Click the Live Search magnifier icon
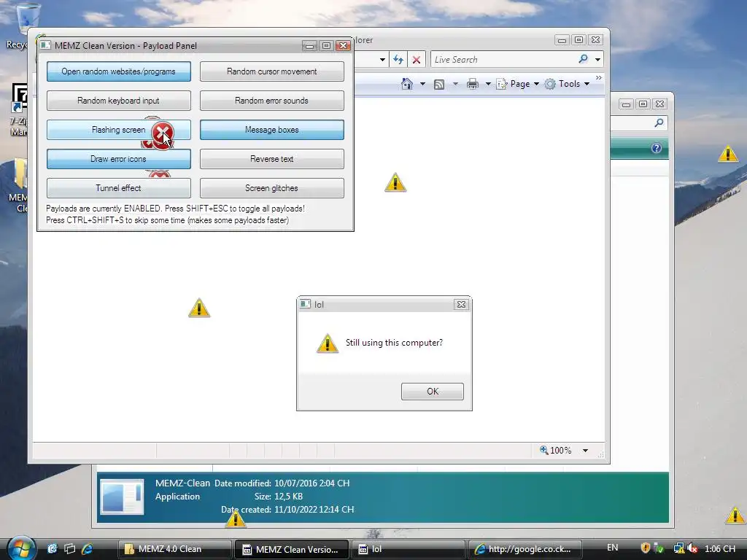Image resolution: width=747 pixels, height=560 pixels. coord(583,59)
